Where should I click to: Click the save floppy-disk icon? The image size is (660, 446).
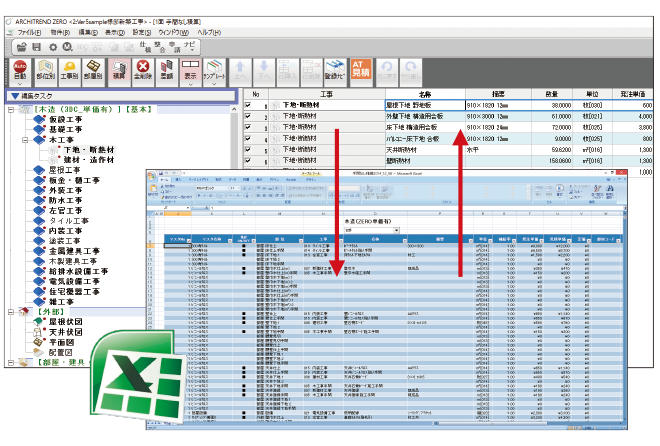37,47
